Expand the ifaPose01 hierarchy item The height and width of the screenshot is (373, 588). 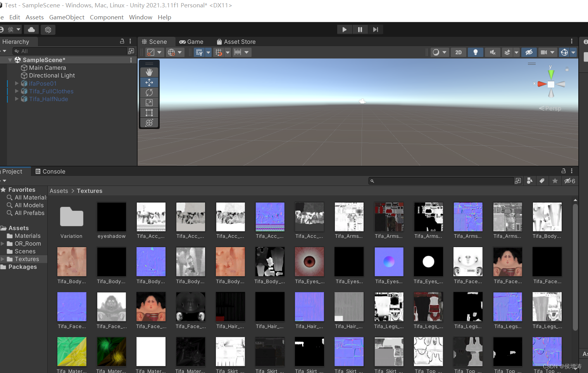(17, 83)
